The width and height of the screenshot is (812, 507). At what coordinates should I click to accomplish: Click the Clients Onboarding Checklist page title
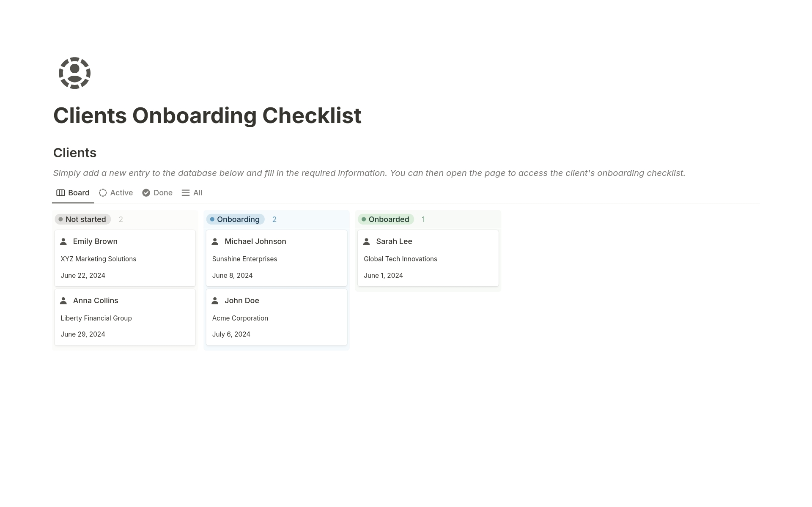pos(207,115)
